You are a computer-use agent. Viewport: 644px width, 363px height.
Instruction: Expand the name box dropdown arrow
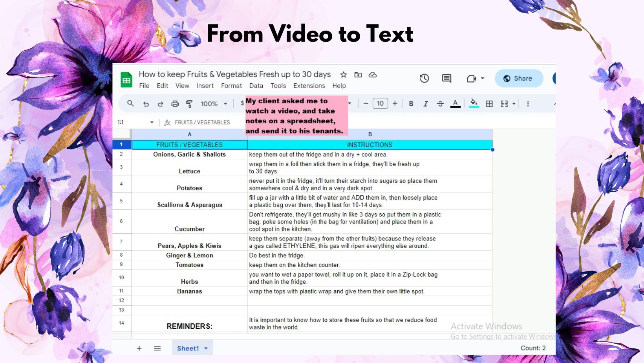[x=152, y=122]
